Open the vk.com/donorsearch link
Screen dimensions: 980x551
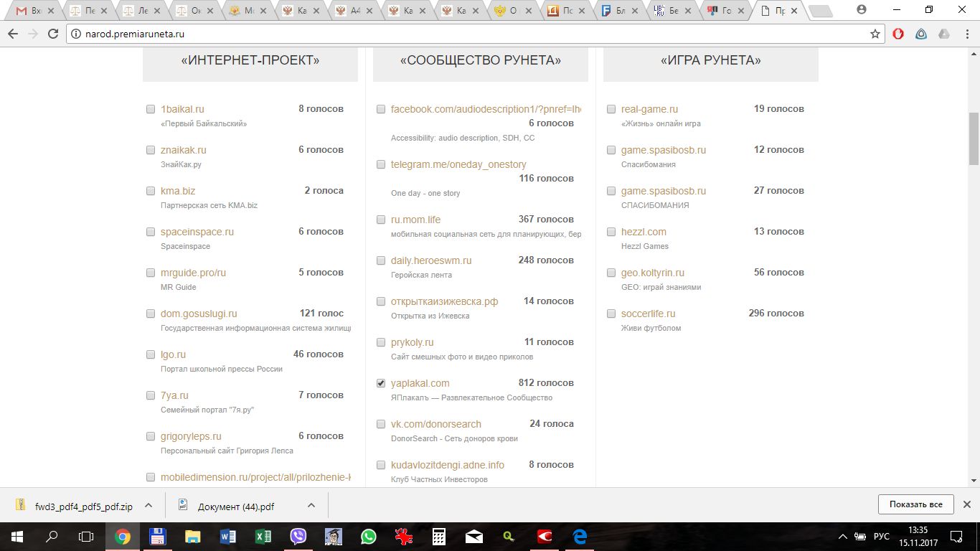click(436, 424)
